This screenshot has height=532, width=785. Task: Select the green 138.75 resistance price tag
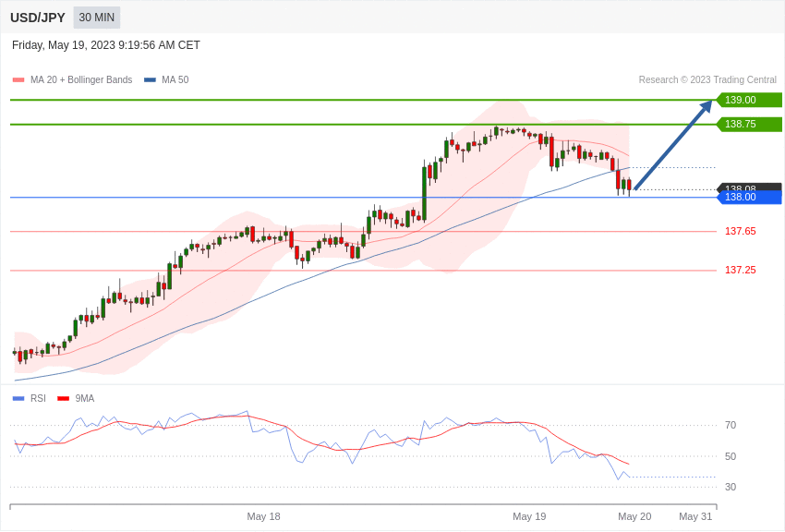tap(749, 124)
